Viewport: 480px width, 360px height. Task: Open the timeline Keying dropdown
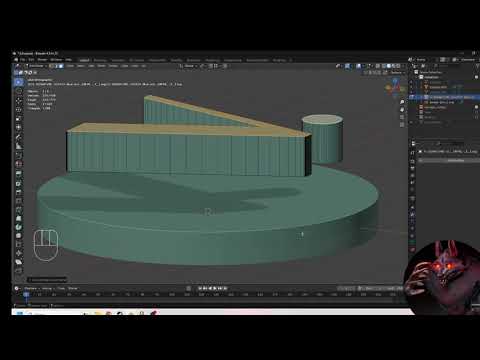47,288
